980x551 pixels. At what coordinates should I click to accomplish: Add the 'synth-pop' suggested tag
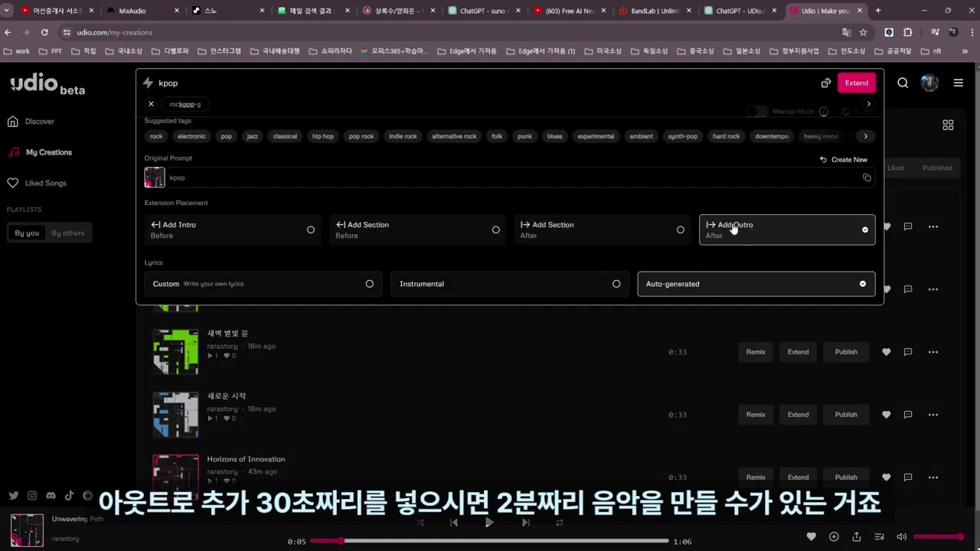click(x=683, y=136)
